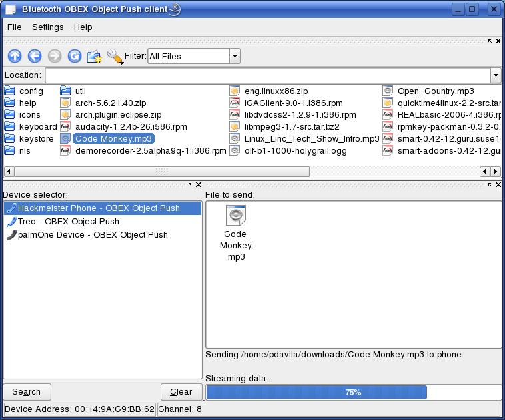Open the Settings menu
Screen dimensions: 505x420
click(47, 27)
